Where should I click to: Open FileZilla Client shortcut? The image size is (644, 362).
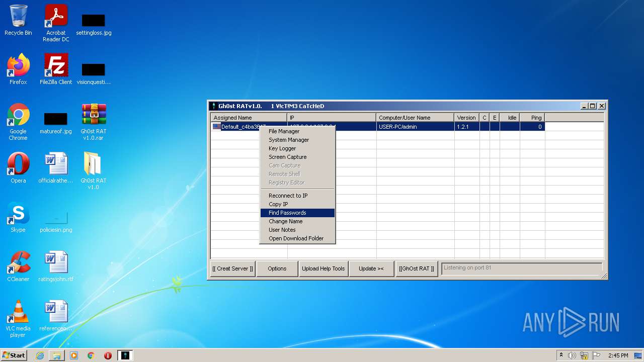click(x=56, y=69)
